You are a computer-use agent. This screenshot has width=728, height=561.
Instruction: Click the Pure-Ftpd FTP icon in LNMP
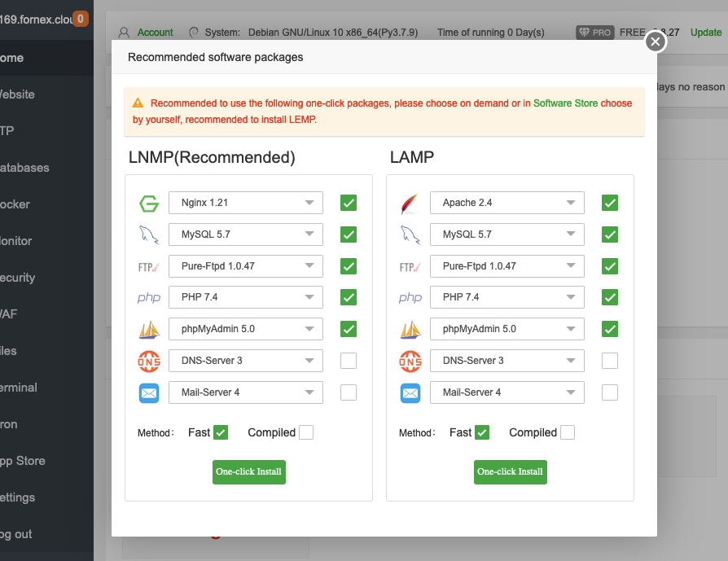click(149, 266)
